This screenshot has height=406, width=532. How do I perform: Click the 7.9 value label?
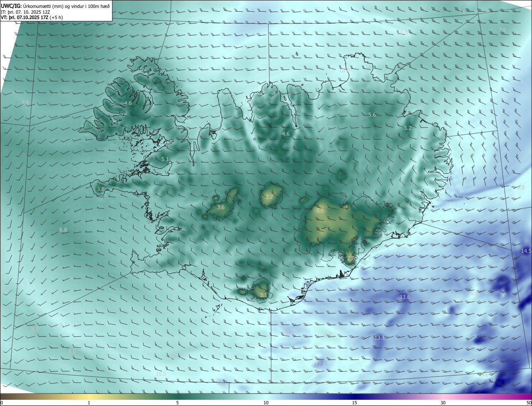25,103
